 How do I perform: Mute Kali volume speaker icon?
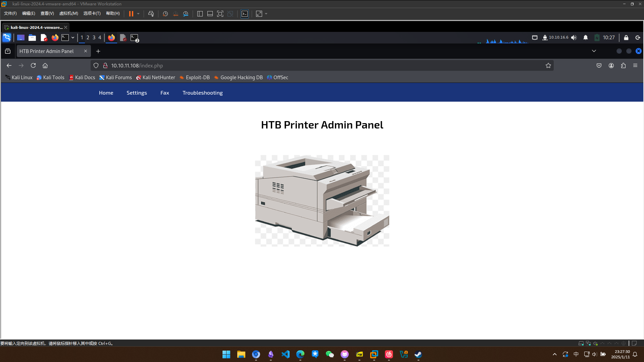pyautogui.click(x=574, y=38)
